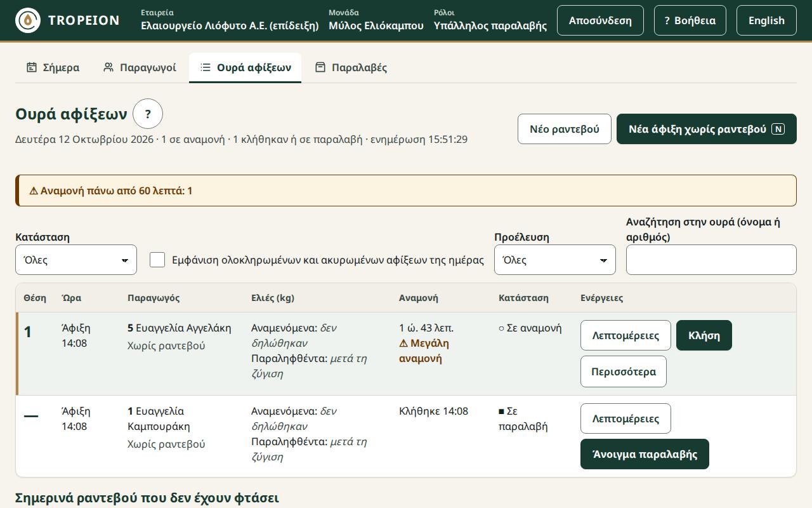812x508 pixels.
Task: Click Κλήση for Ευαγγελία Αγγελάκη
Action: (x=704, y=335)
